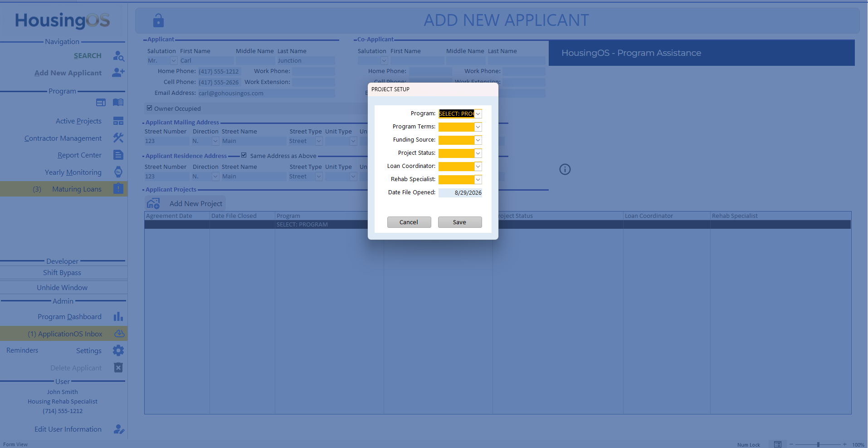Click the Active Projects icon

(118, 121)
